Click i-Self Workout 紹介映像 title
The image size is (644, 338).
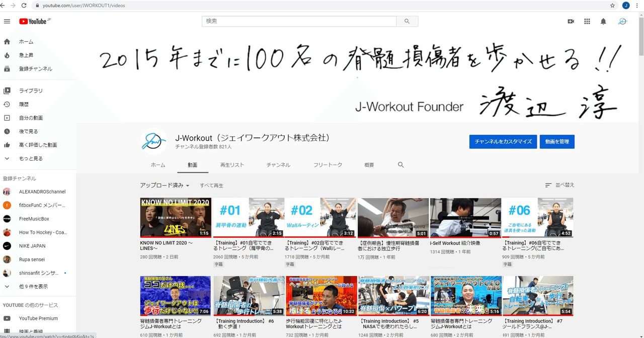[x=455, y=243]
